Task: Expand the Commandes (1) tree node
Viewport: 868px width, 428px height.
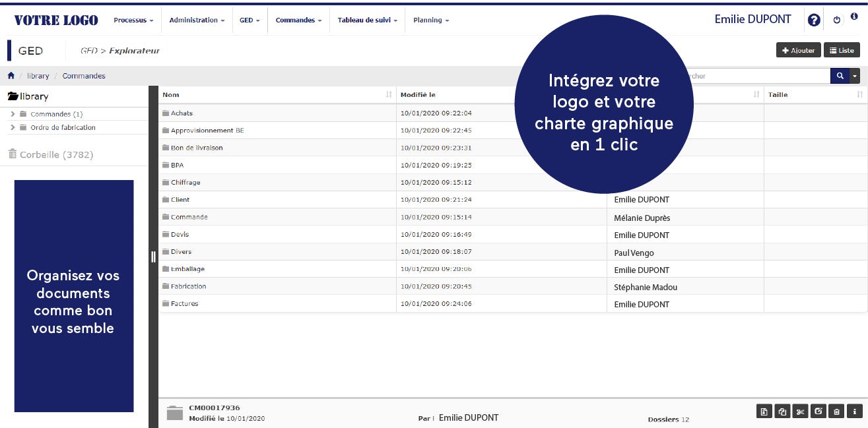Action: 13,114
